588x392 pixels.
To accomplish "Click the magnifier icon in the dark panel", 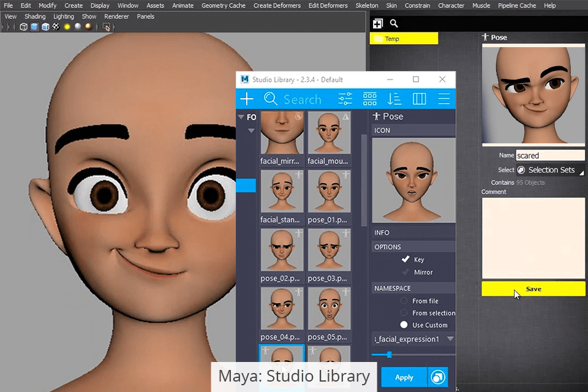I will coord(394,23).
